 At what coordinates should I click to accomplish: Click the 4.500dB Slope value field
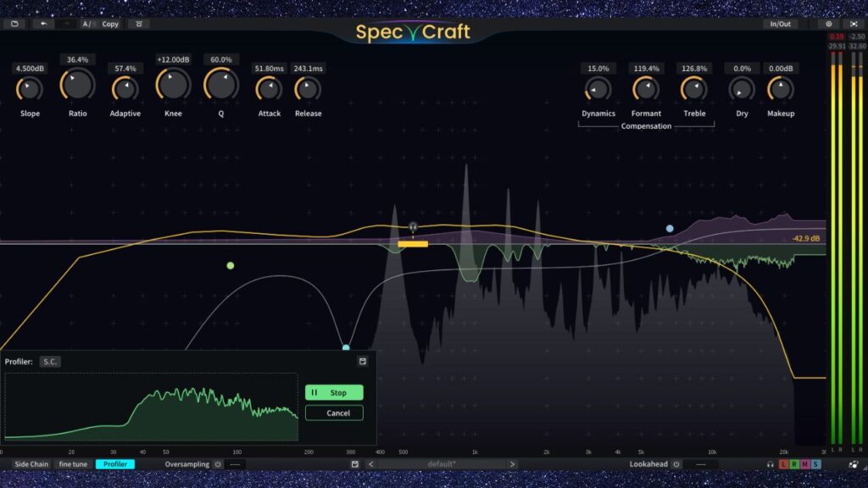(x=30, y=69)
